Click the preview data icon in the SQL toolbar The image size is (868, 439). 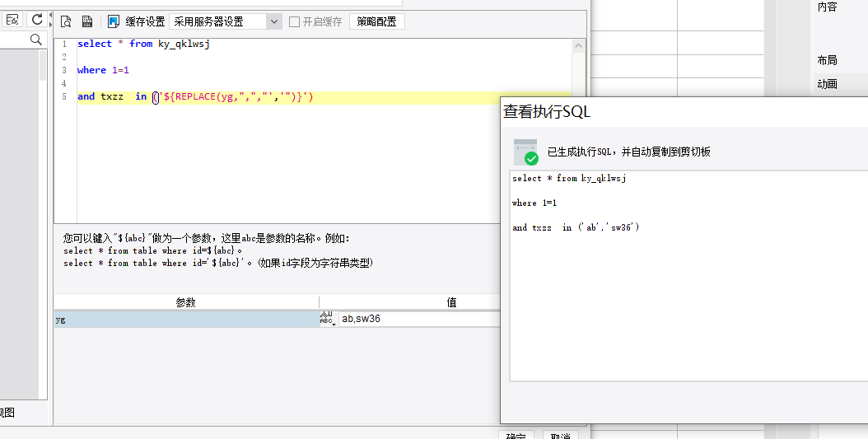66,21
